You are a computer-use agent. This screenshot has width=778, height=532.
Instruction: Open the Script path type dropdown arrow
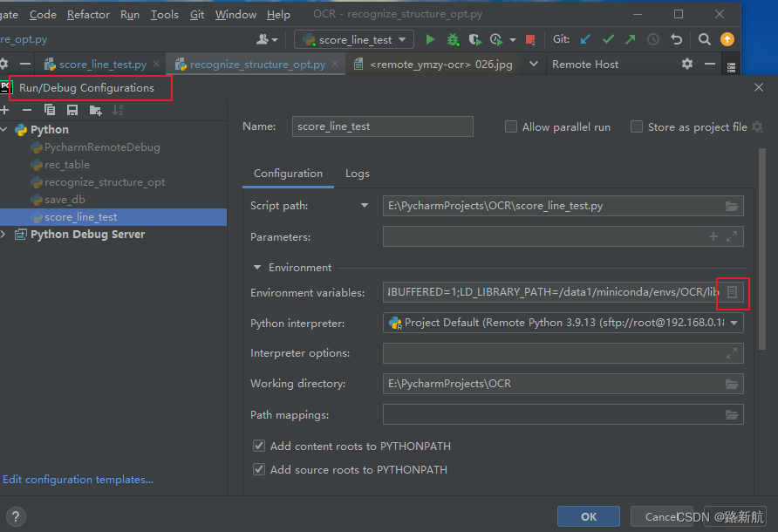coord(365,206)
